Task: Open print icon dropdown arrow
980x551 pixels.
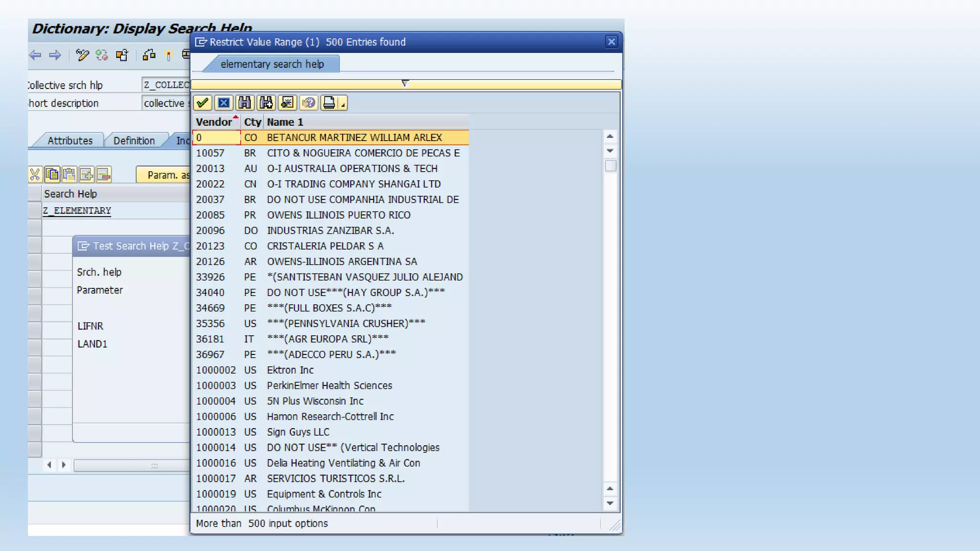Action: [343, 105]
